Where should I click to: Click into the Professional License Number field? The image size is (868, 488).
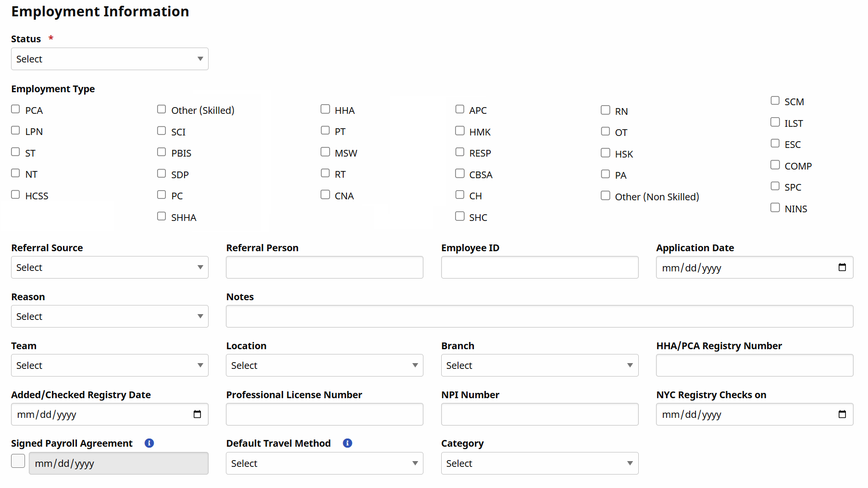(324, 415)
